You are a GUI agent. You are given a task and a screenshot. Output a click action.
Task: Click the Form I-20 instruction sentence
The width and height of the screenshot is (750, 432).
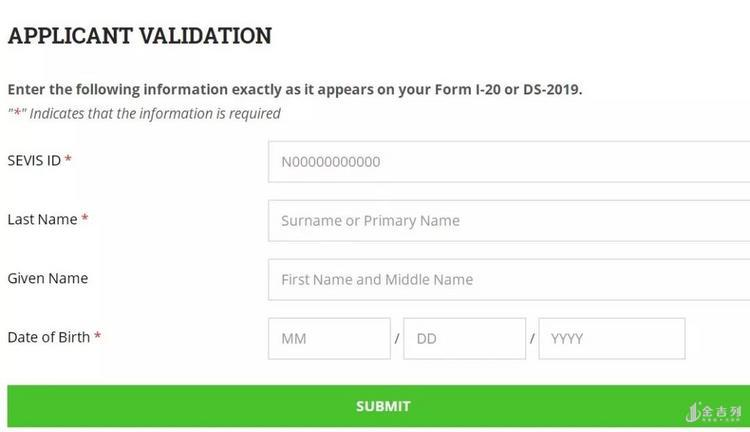point(294,89)
